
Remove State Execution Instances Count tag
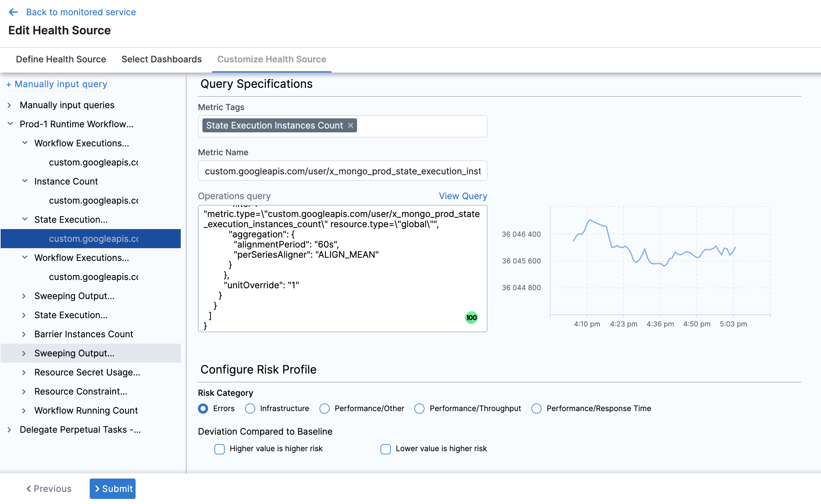coord(350,125)
